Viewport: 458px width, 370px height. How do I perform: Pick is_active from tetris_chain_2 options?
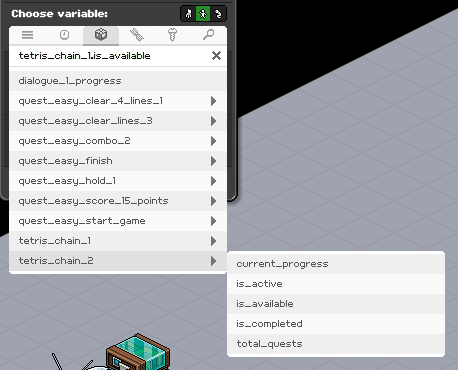pyautogui.click(x=336, y=284)
